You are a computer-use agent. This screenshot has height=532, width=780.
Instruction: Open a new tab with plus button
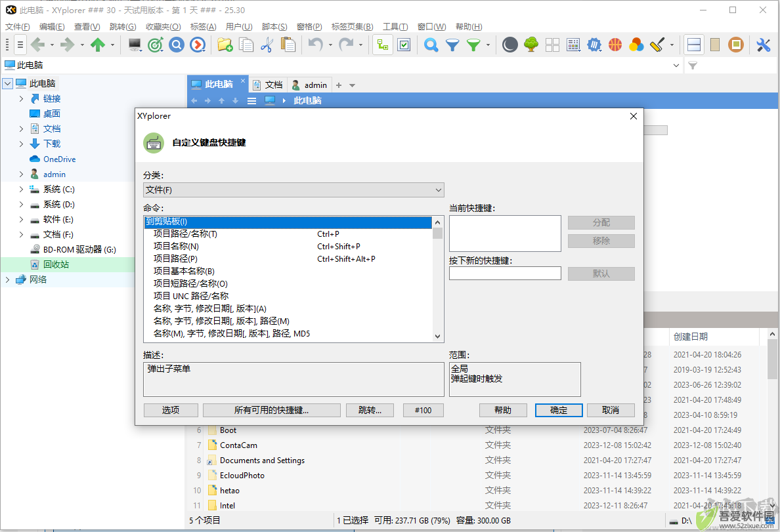click(339, 85)
